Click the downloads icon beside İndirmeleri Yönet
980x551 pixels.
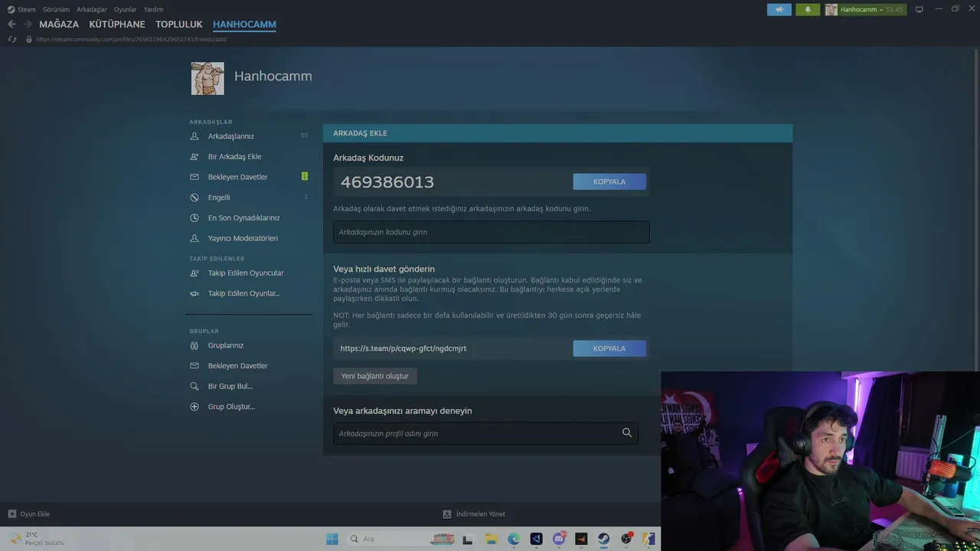pos(447,514)
